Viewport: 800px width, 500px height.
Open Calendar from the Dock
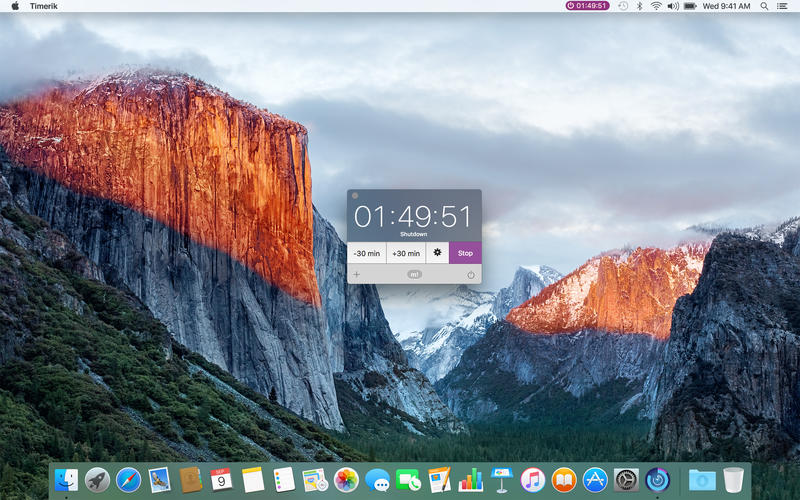[x=221, y=480]
